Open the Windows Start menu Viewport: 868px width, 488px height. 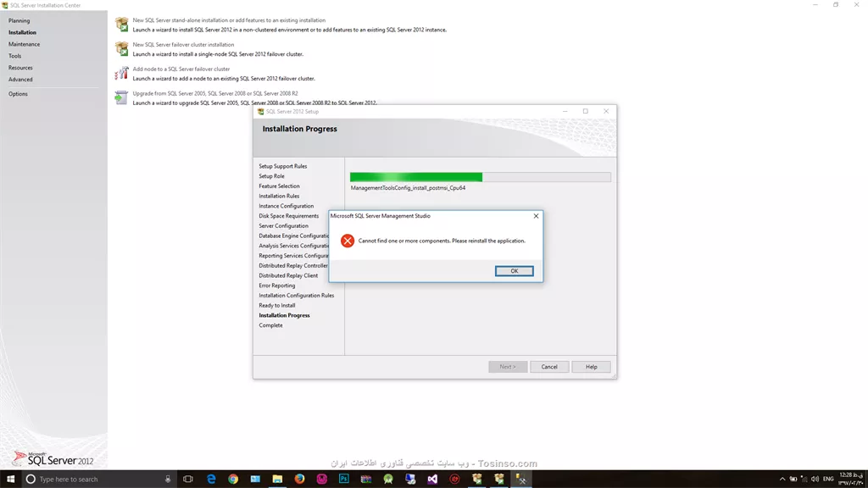10,480
